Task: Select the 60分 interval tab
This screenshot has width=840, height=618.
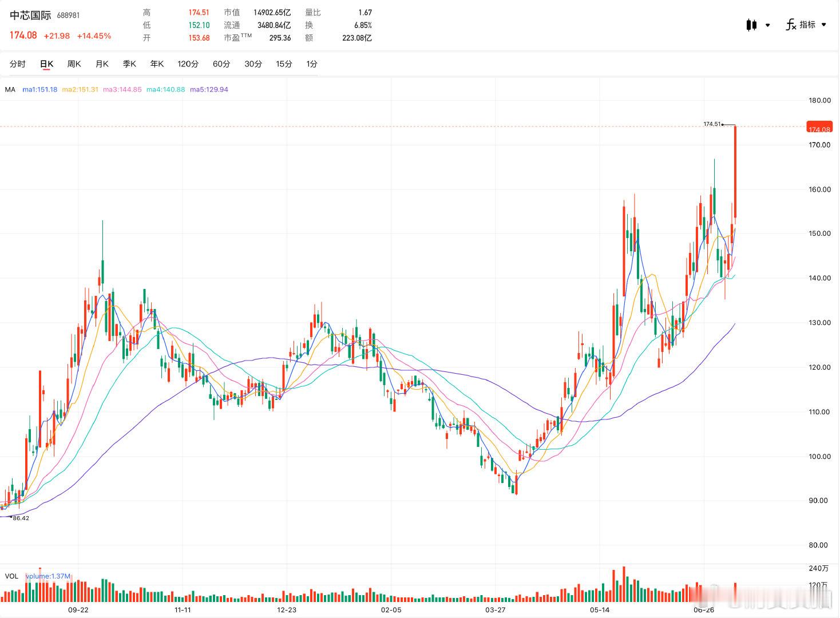Action: click(221, 64)
